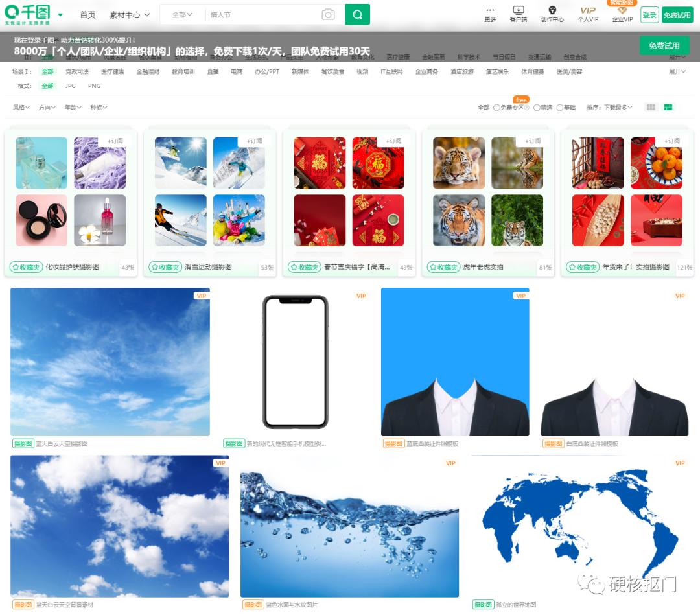The height and width of the screenshot is (615, 700).
Task: Click 摄影图 tag beside 蓝色水面与水纹图片
Action: point(253,604)
